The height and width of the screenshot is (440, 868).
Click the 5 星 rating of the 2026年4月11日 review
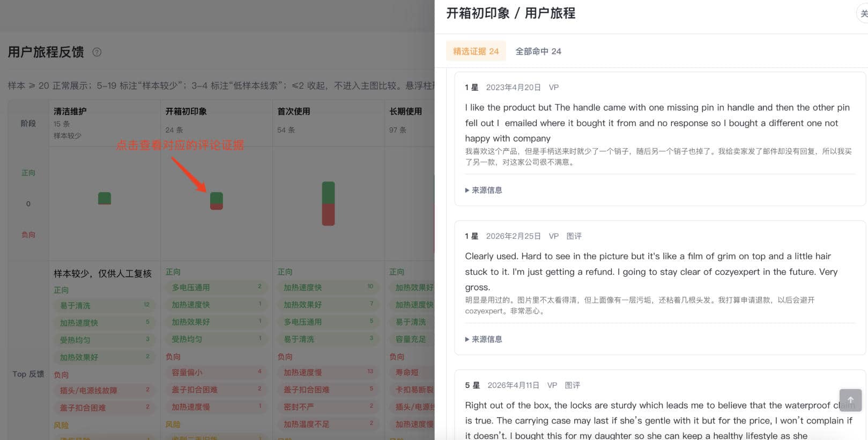(472, 385)
